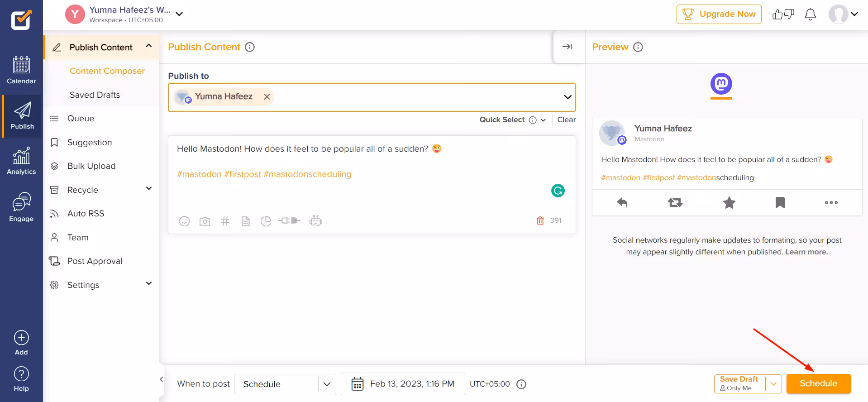
Task: Remove Yumna Hafeez from Publish to
Action: [x=267, y=96]
